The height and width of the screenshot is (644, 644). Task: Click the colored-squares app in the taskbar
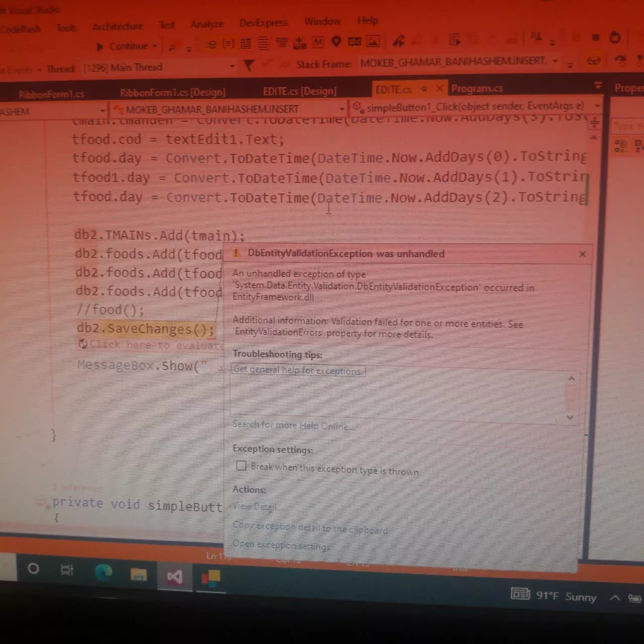(211, 578)
